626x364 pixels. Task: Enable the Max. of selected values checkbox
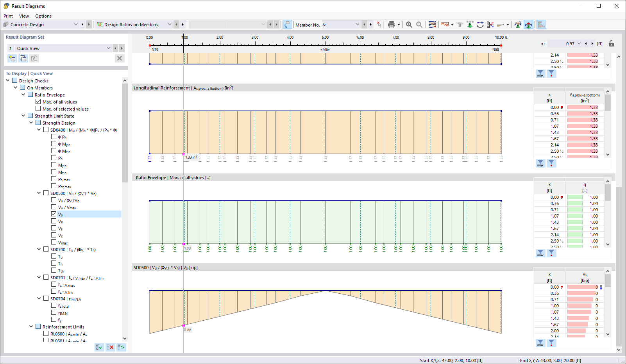pos(38,109)
